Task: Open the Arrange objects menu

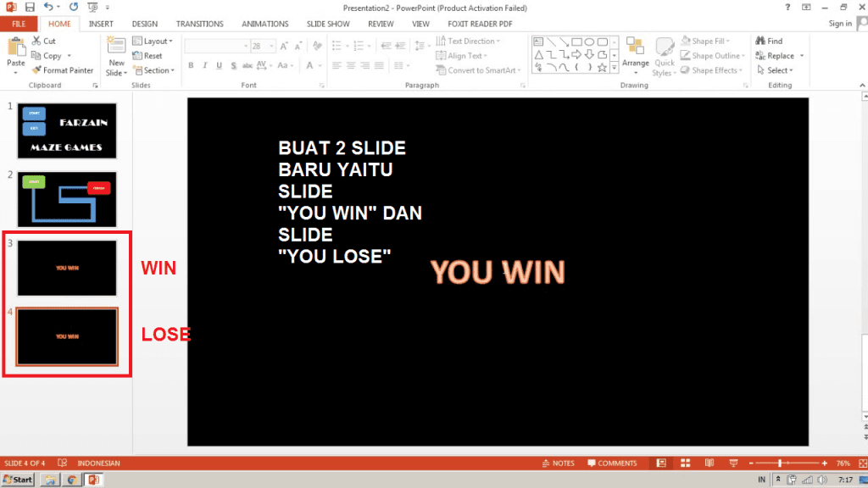Action: 635,57
